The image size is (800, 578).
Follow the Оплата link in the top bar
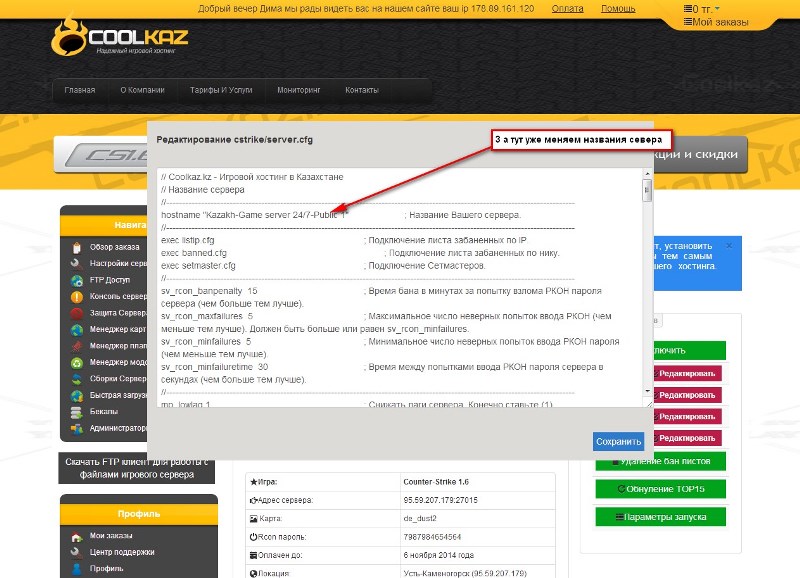[x=567, y=9]
